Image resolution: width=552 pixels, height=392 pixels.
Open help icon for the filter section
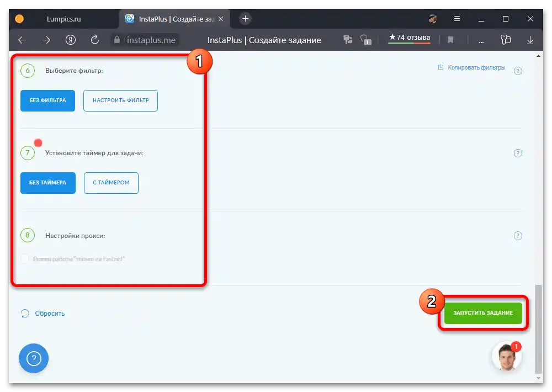pyautogui.click(x=518, y=71)
